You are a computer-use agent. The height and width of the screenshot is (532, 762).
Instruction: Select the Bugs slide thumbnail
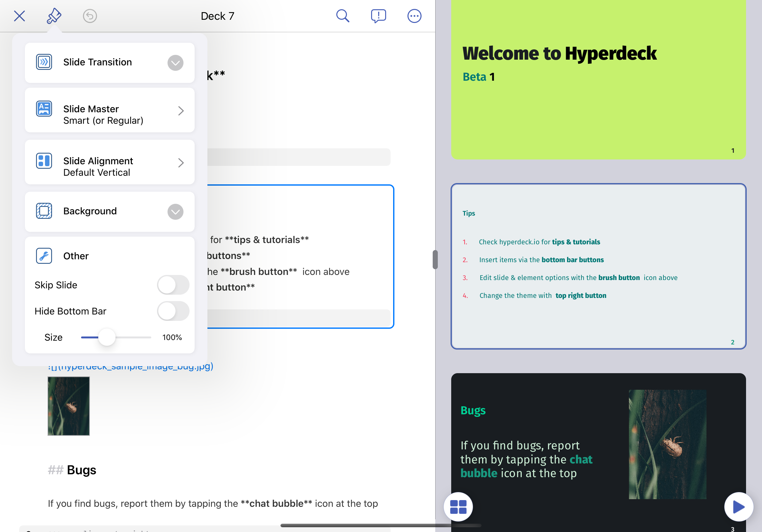click(x=598, y=452)
